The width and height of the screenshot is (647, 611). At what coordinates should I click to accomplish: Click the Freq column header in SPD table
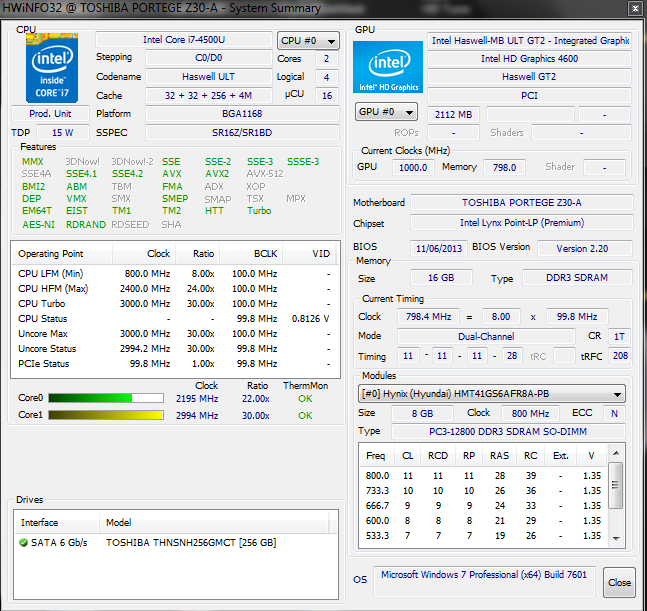click(376, 456)
